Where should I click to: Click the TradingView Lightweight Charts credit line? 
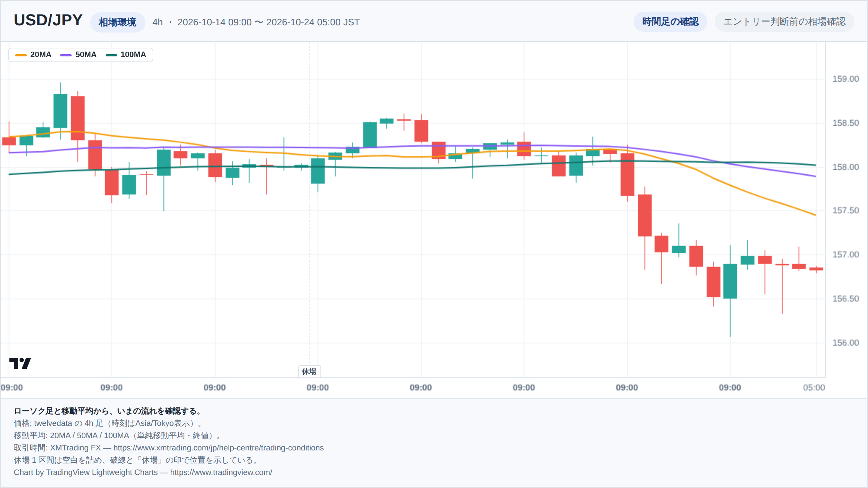(x=143, y=472)
